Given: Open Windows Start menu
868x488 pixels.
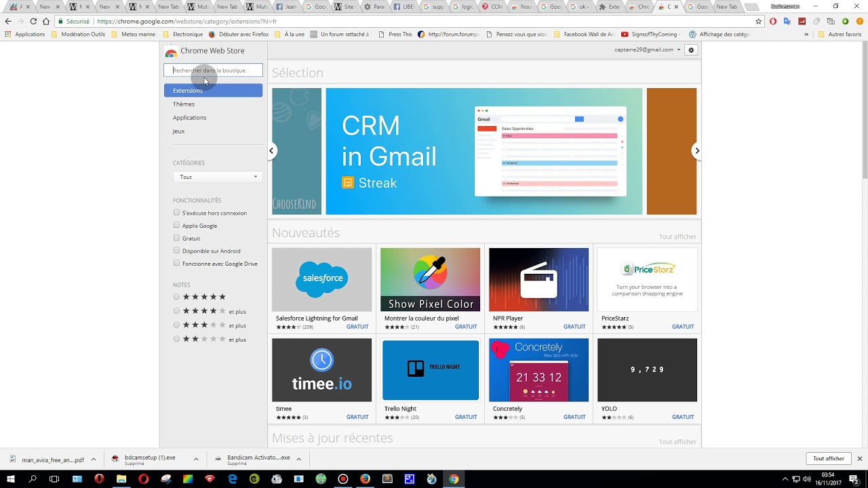Looking at the screenshot, I should point(11,479).
